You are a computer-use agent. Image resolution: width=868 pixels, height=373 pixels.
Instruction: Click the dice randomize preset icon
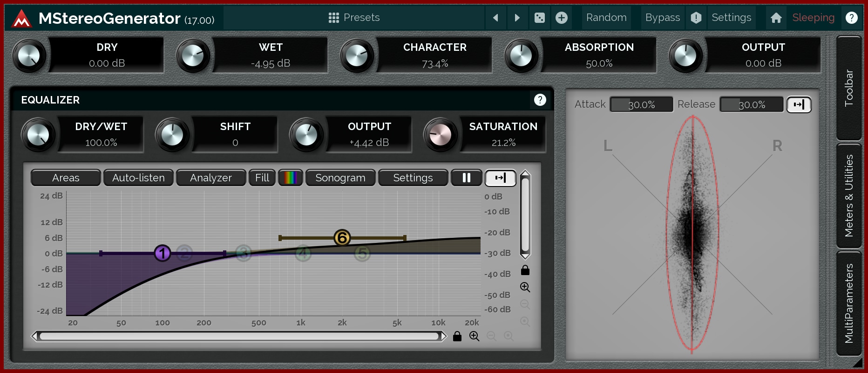539,18
